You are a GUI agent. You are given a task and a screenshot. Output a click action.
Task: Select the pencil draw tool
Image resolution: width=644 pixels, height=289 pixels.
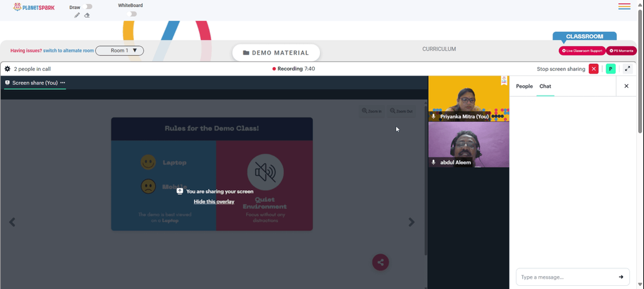[77, 15]
